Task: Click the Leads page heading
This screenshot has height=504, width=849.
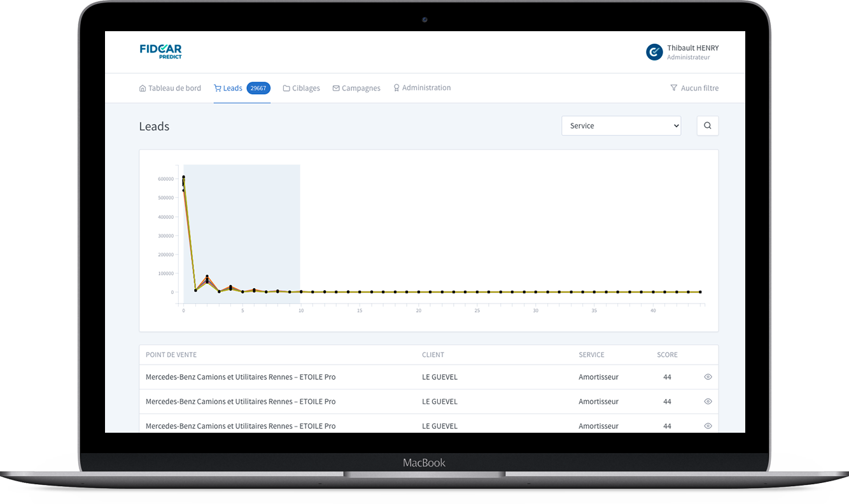Action: tap(154, 126)
